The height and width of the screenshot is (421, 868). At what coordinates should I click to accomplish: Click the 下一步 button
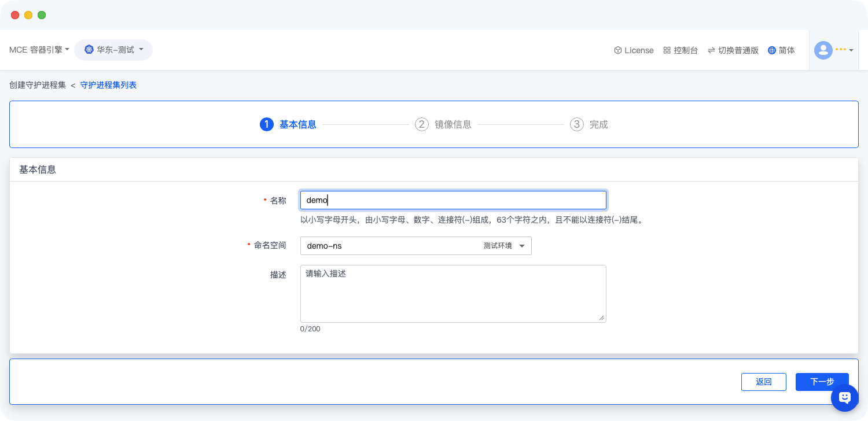[x=822, y=382]
